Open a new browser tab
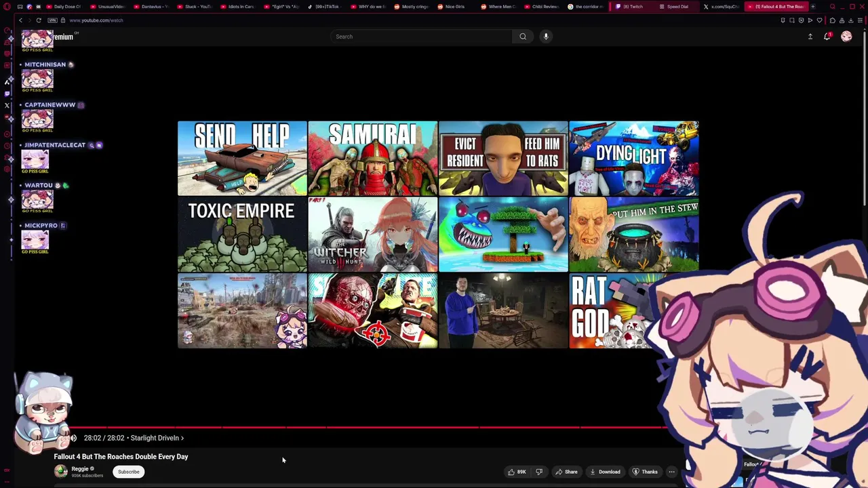The image size is (868, 488). click(x=813, y=7)
